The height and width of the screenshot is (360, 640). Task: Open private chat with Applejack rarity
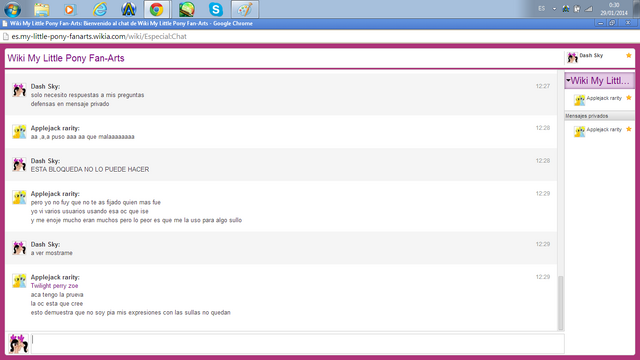point(604,129)
